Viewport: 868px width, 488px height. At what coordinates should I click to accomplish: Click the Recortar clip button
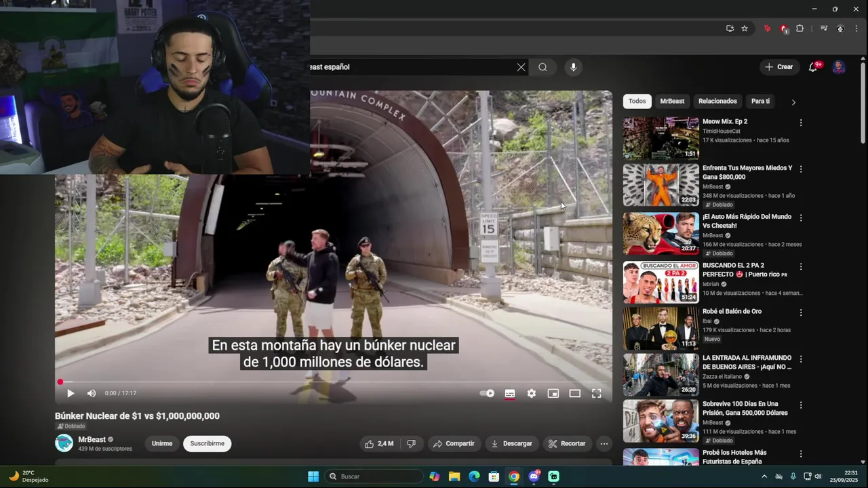click(x=567, y=443)
